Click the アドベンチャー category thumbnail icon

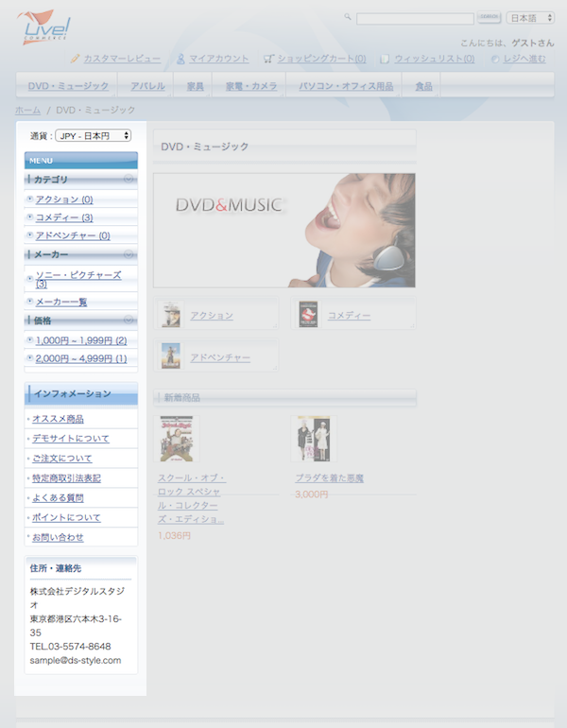point(171,356)
